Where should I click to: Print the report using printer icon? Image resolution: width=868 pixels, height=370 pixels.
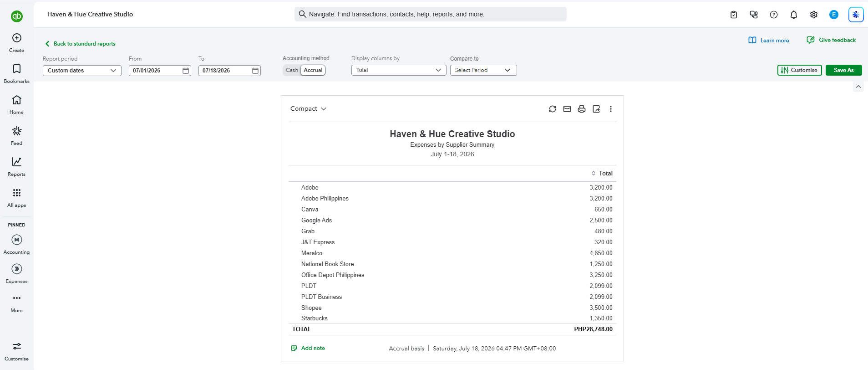582,109
